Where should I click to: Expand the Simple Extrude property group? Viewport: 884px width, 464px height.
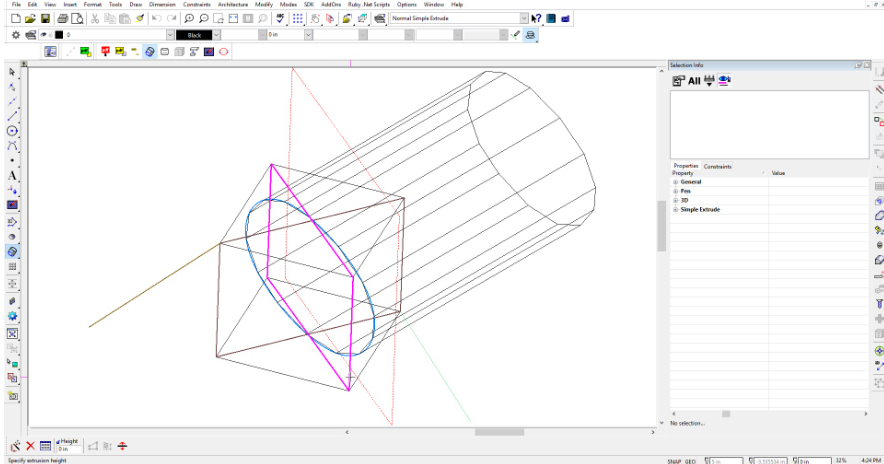click(675, 210)
